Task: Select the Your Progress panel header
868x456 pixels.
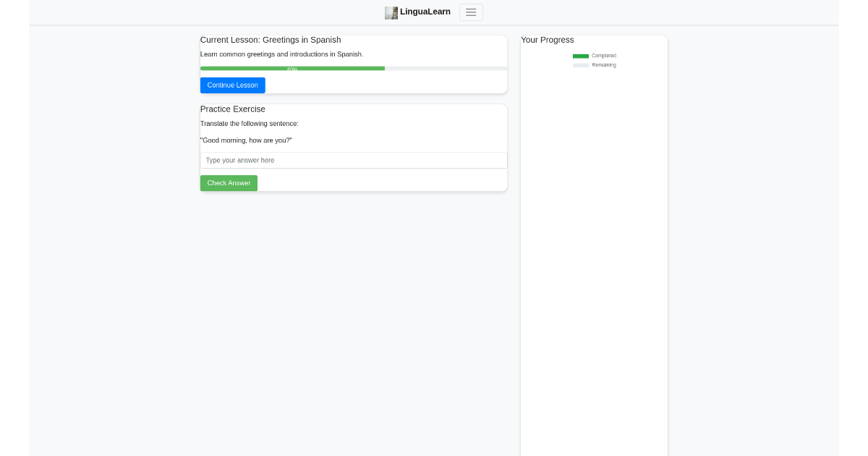Action: [x=548, y=40]
